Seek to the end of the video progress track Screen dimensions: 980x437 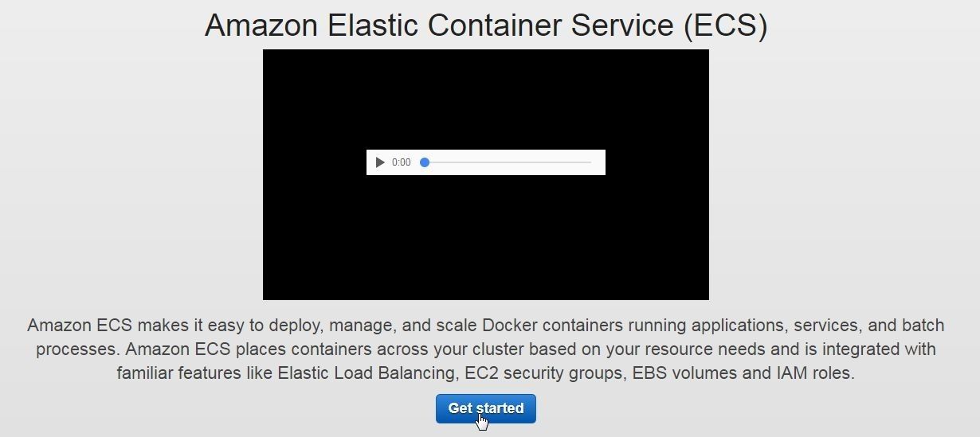click(590, 162)
